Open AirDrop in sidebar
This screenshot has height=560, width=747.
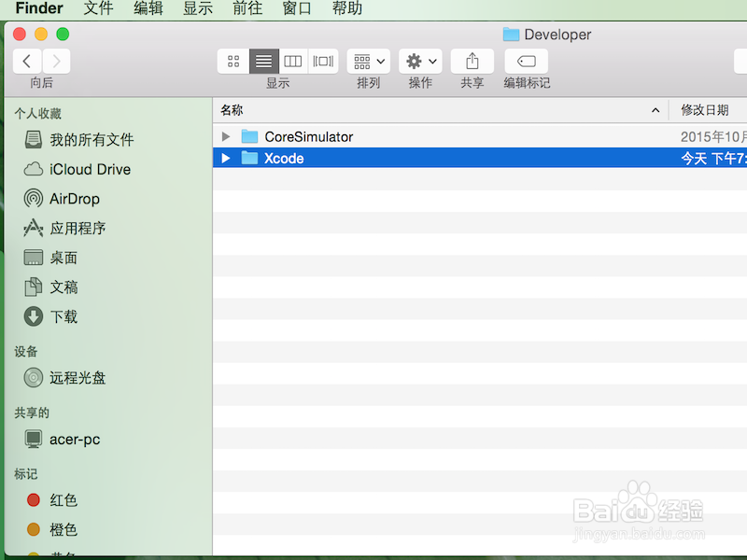(62, 199)
